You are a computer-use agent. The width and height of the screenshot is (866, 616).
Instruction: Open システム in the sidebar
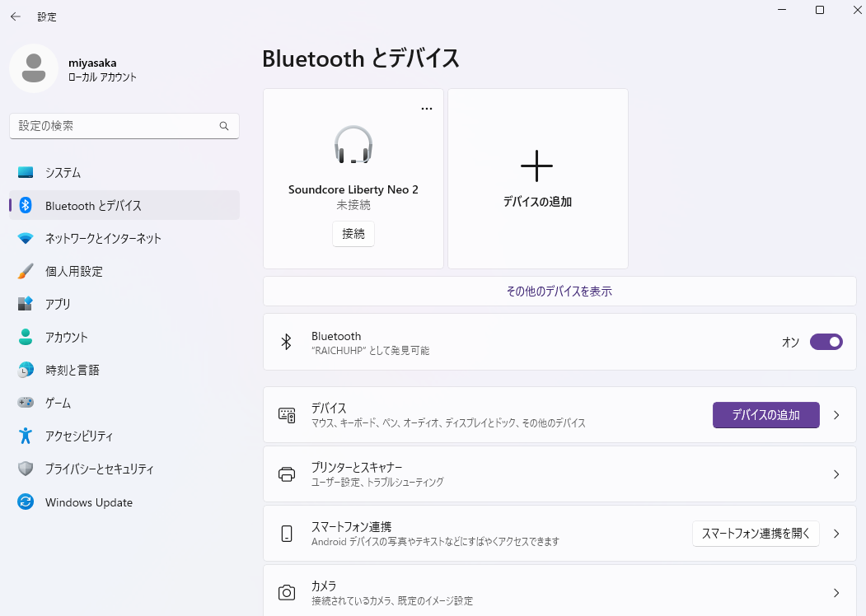click(63, 172)
